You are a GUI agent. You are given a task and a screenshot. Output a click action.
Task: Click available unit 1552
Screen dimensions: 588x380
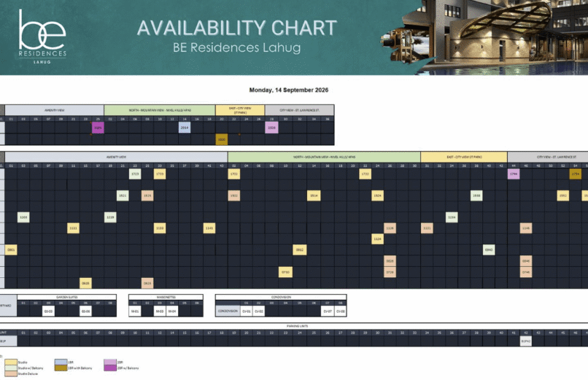click(x=563, y=196)
